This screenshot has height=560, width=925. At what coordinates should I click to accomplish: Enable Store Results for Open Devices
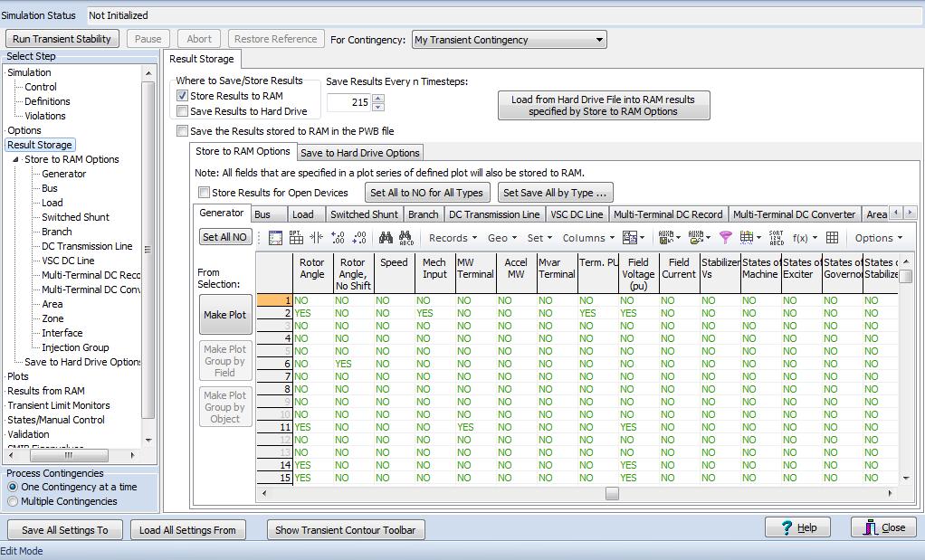pos(205,192)
